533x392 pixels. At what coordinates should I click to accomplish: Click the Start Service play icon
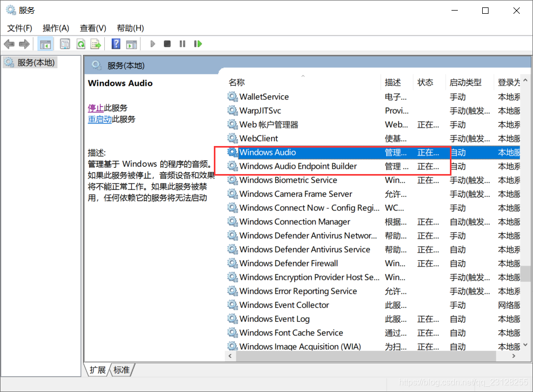point(152,44)
